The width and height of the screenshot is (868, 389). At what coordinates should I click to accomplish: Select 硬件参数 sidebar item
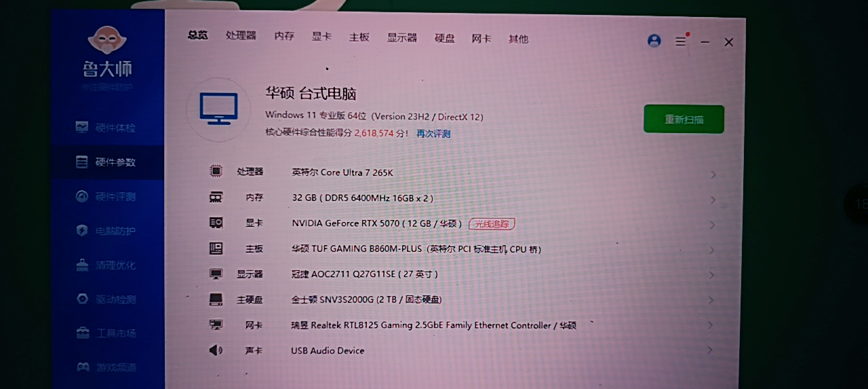[x=108, y=162]
